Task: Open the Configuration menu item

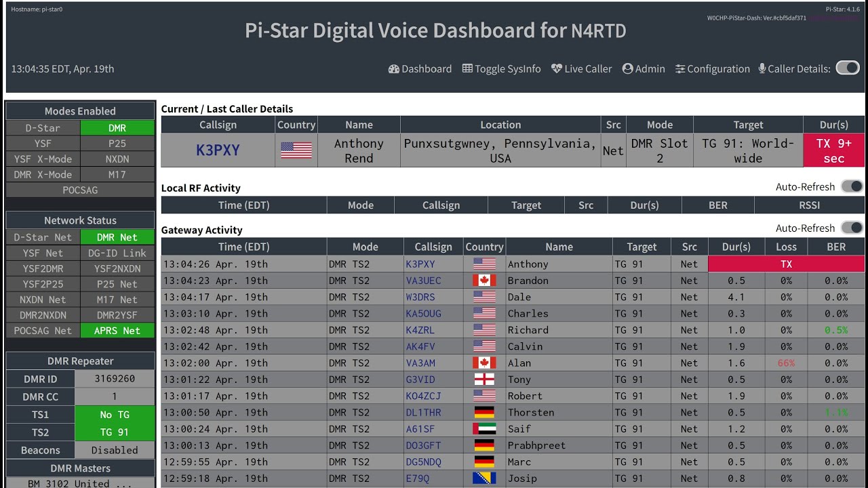Action: point(717,68)
